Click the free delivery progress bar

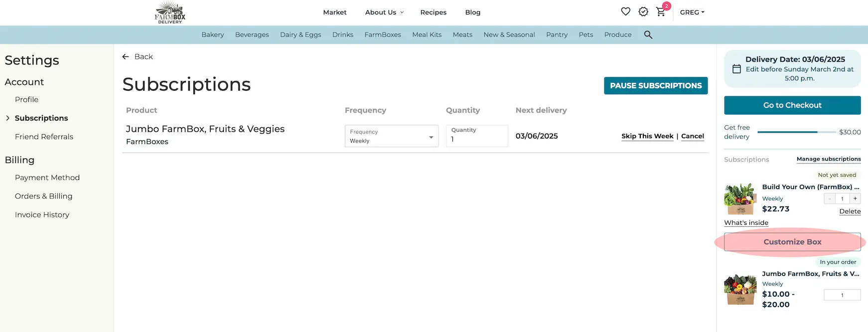tap(797, 132)
